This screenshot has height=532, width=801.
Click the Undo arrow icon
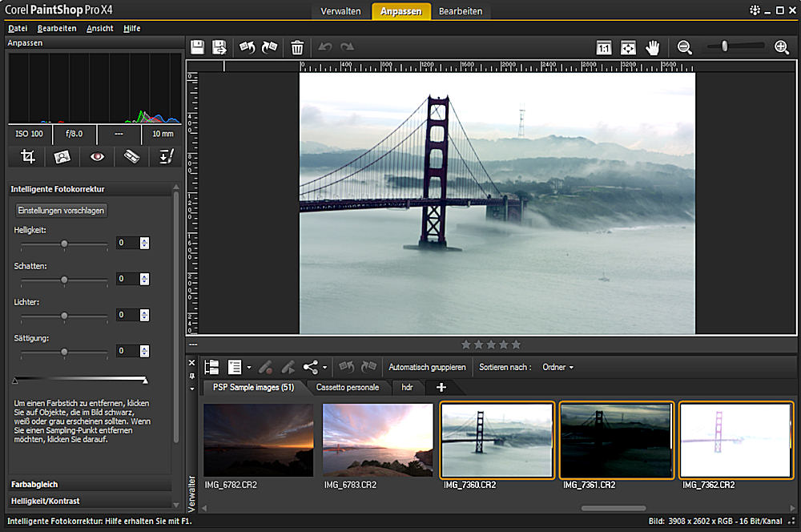click(325, 47)
